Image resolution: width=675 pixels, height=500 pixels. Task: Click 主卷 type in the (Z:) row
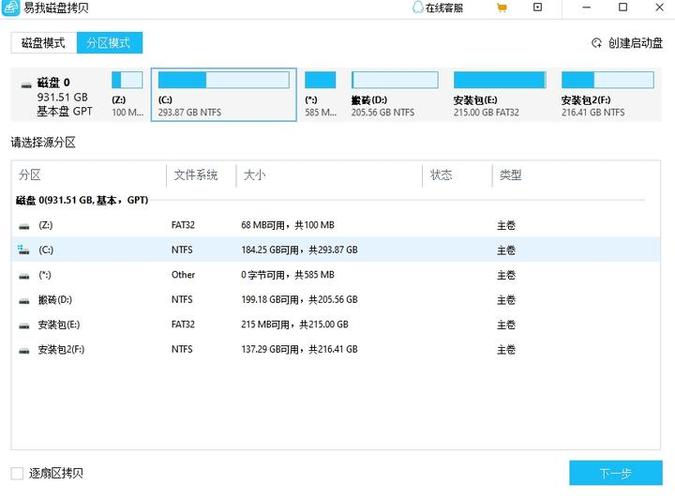(x=506, y=226)
